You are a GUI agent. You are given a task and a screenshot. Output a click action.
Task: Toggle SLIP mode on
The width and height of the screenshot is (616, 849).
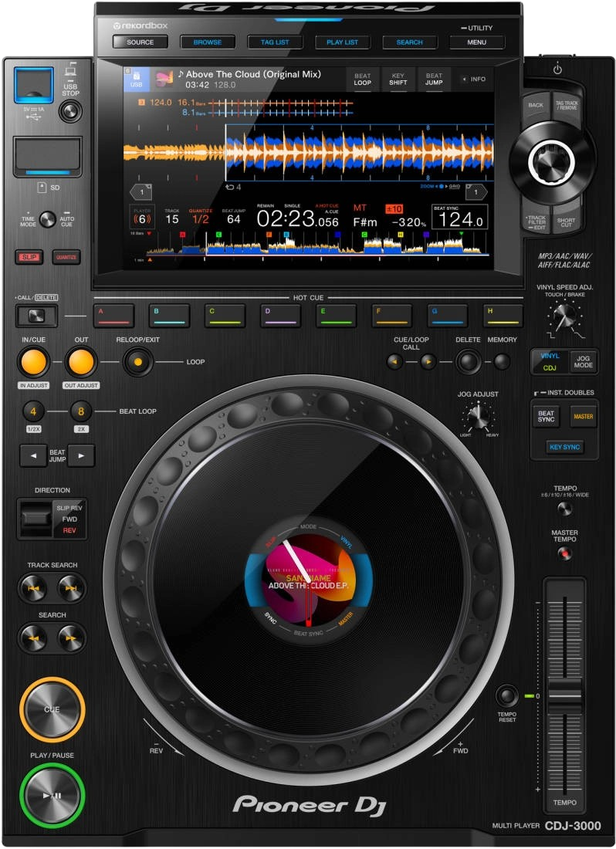tap(29, 257)
